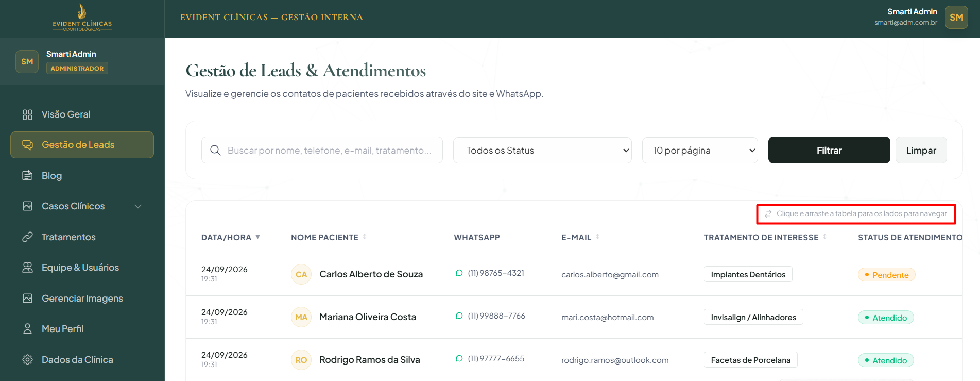The image size is (980, 381).
Task: Open the Todos os Status dropdown
Action: point(542,151)
